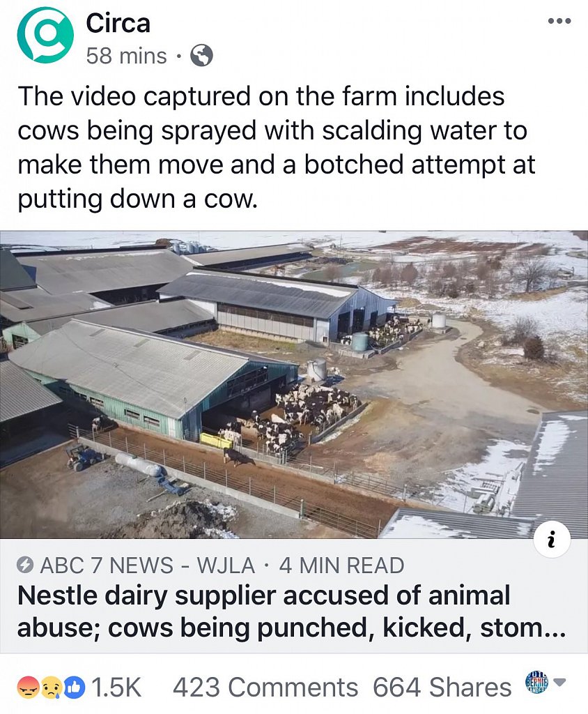Tap the 4 MIN READ label
Screen dimensions: 588x714
[341, 565]
